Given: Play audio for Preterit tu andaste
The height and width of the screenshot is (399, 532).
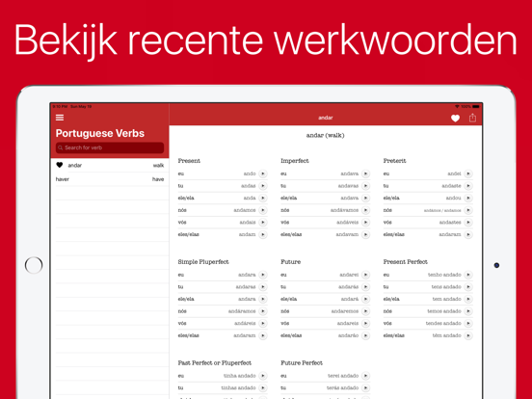Looking at the screenshot, I should coord(468,186).
